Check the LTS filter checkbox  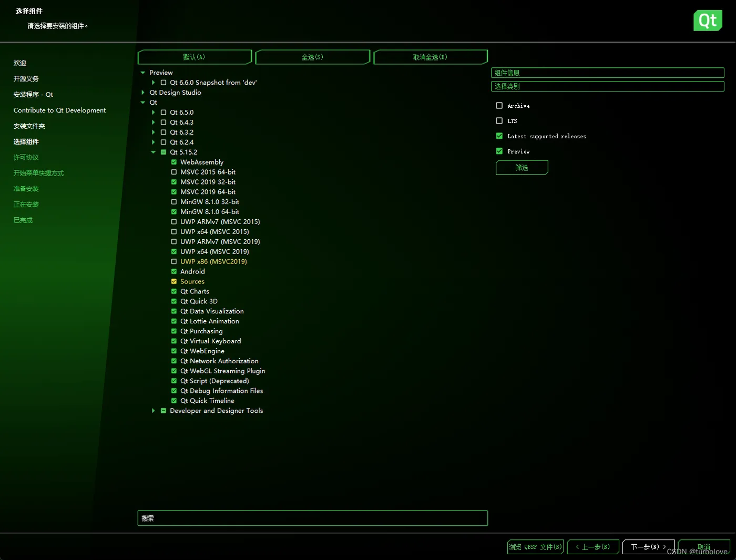pos(499,121)
